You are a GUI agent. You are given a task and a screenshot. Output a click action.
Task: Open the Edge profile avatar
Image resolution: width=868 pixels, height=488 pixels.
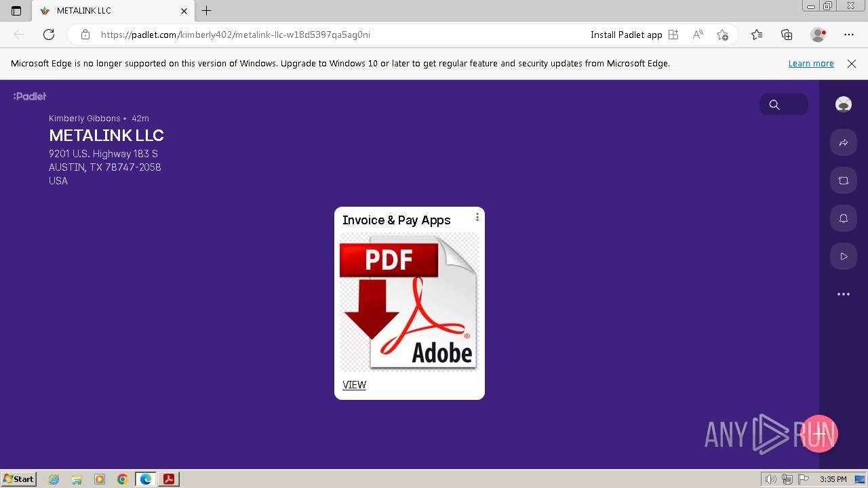click(x=818, y=35)
